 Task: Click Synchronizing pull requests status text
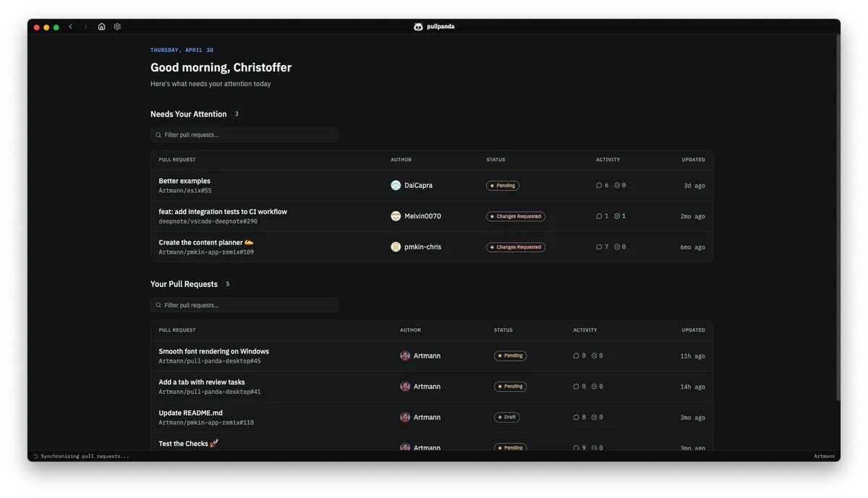[x=85, y=456]
